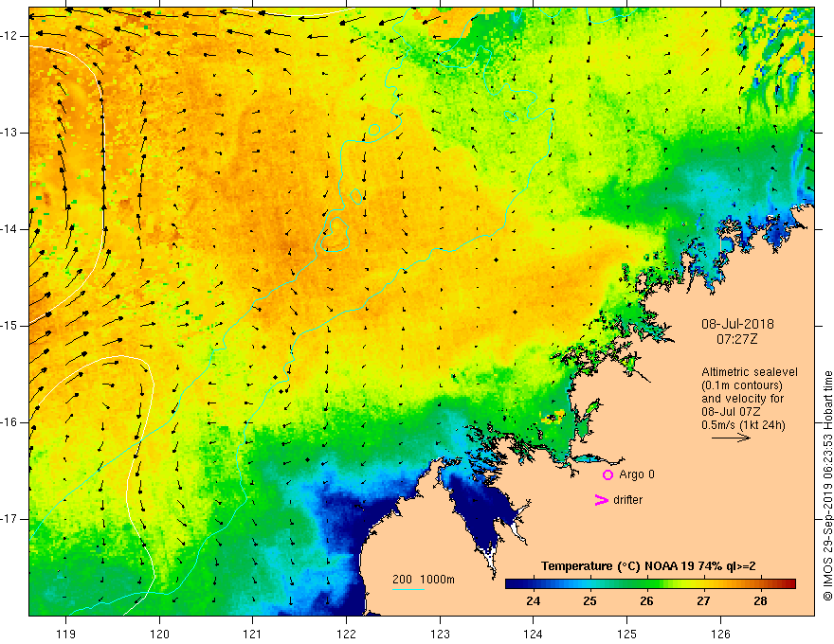Click the magenta Argo 0 circle marker
Viewport: 834px width, 644px height.
pos(607,475)
